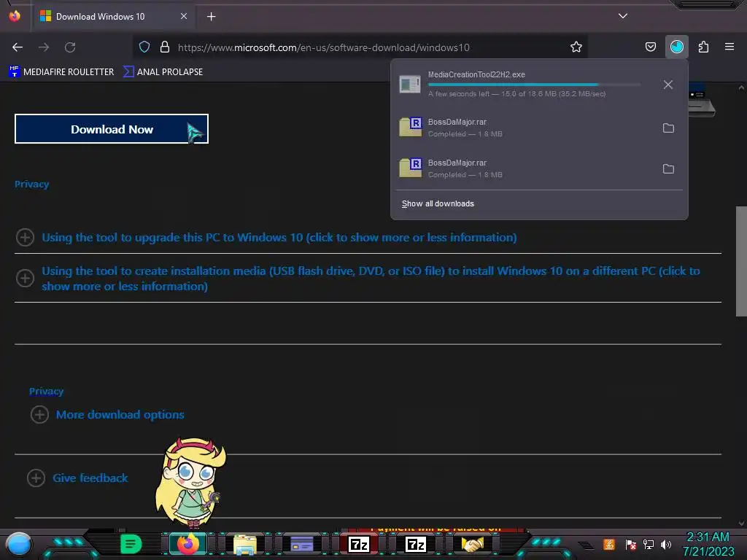Click the plus icon beside Give feedback

point(36,478)
